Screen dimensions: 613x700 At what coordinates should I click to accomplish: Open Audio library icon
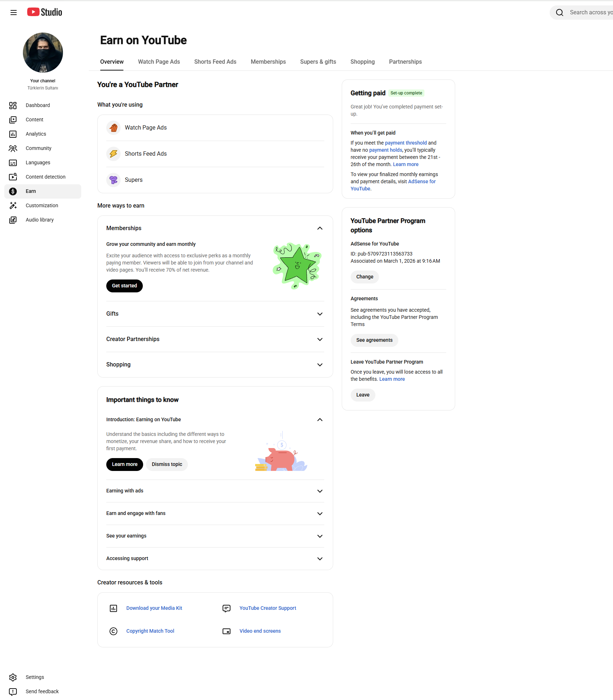click(x=13, y=220)
